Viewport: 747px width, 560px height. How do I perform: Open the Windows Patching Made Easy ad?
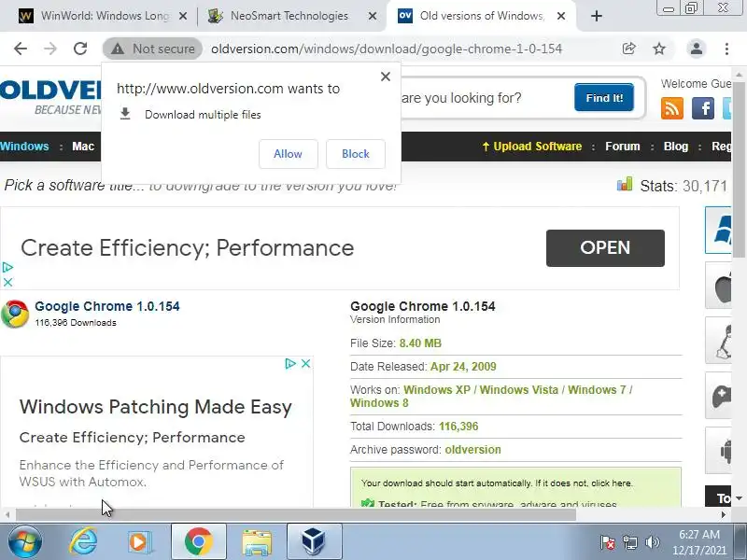pyautogui.click(x=155, y=407)
